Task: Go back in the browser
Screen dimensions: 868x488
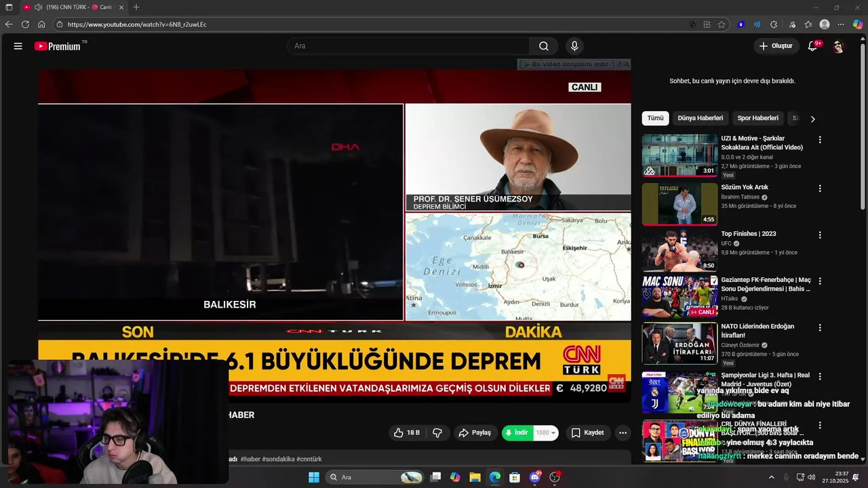Action: [9, 24]
